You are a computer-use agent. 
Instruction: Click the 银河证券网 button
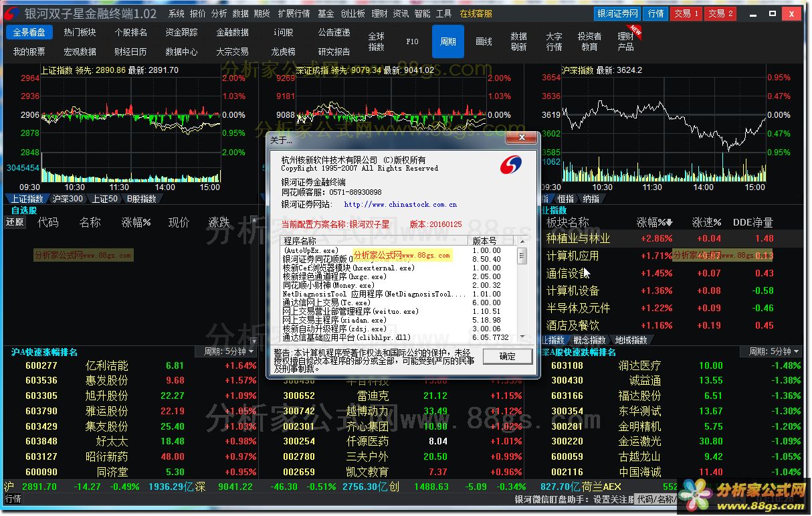click(x=617, y=13)
